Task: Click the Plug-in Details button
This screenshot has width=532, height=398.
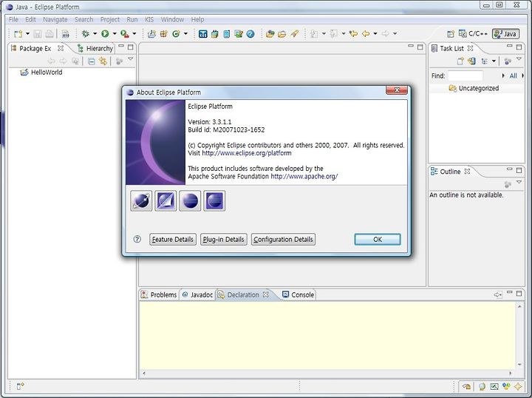Action: click(x=224, y=240)
